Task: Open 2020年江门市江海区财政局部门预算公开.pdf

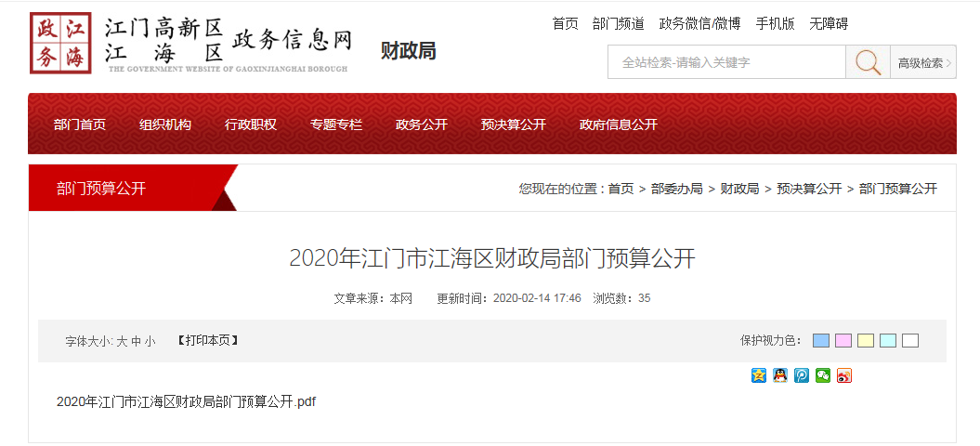Action: point(187,401)
